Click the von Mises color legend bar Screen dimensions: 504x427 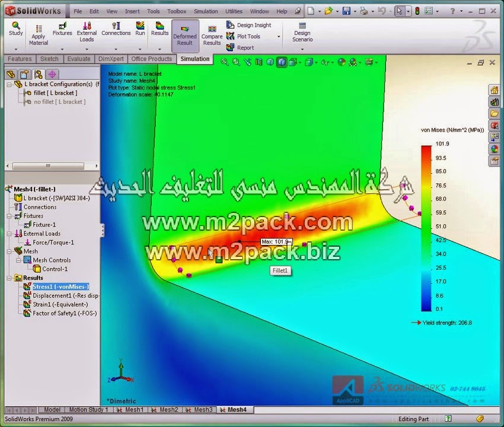(x=426, y=228)
